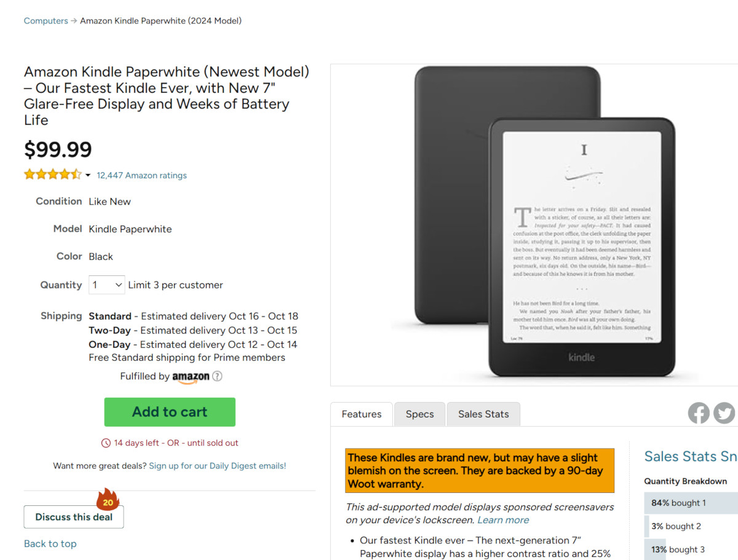Click Discuss this deal button
The height and width of the screenshot is (560, 738).
point(74,517)
